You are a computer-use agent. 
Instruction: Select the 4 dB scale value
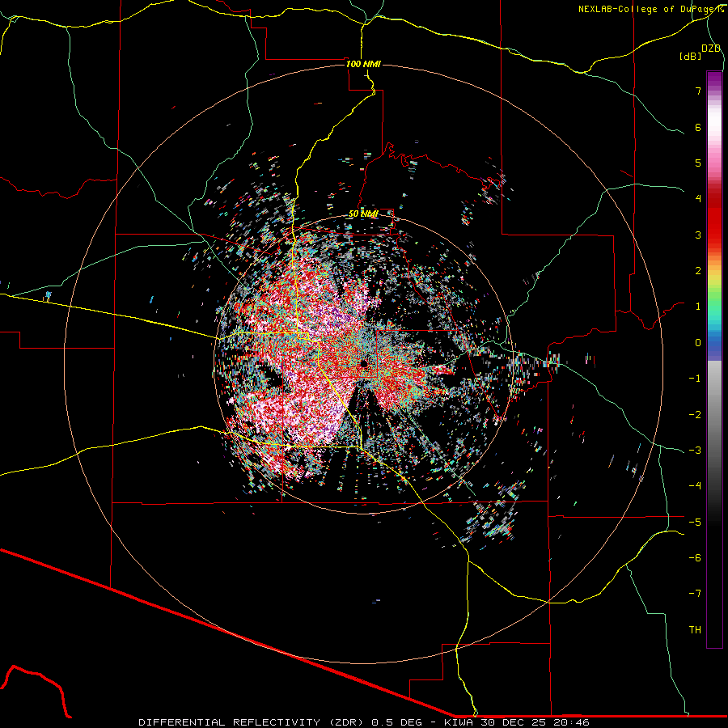(x=698, y=199)
